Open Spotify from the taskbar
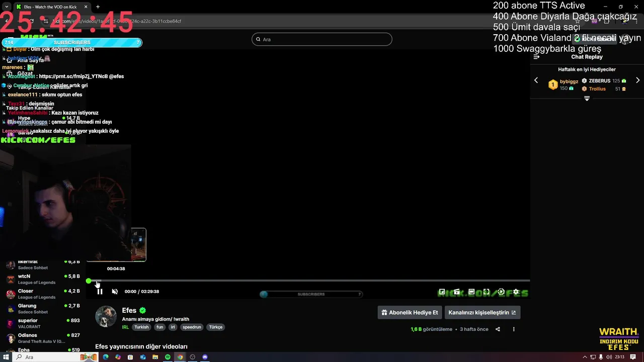 [x=168, y=357]
